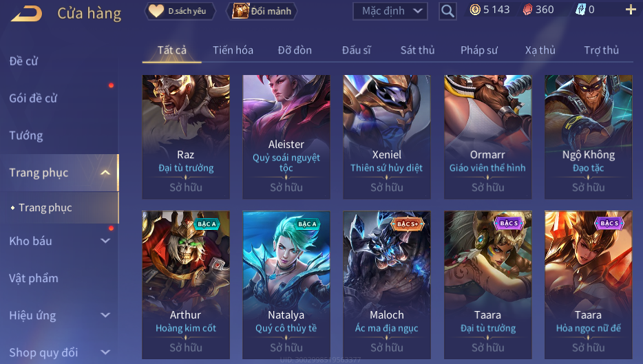643x364 pixels.
Task: Tap the gold coin balance icon
Action: [475, 10]
